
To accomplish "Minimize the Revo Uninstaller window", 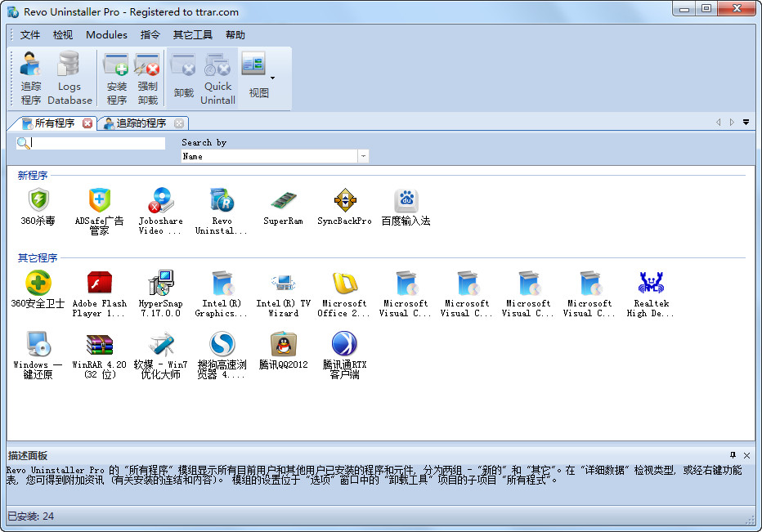I will tap(684, 9).
